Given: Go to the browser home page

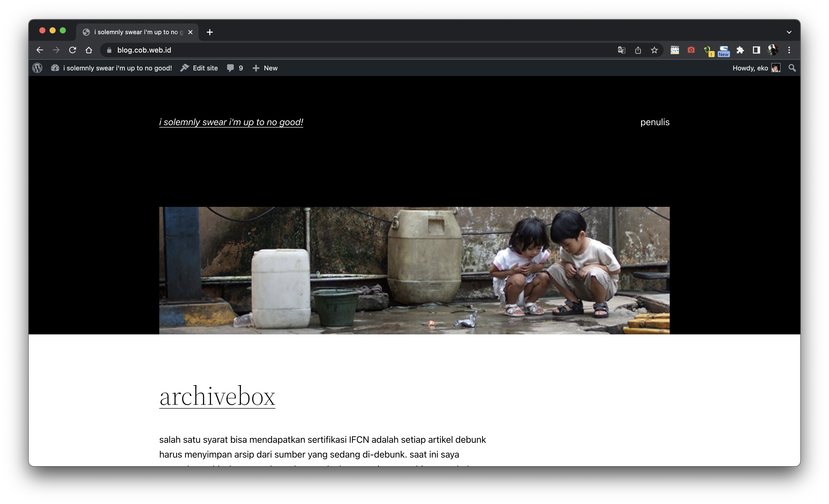Looking at the screenshot, I should click(89, 50).
